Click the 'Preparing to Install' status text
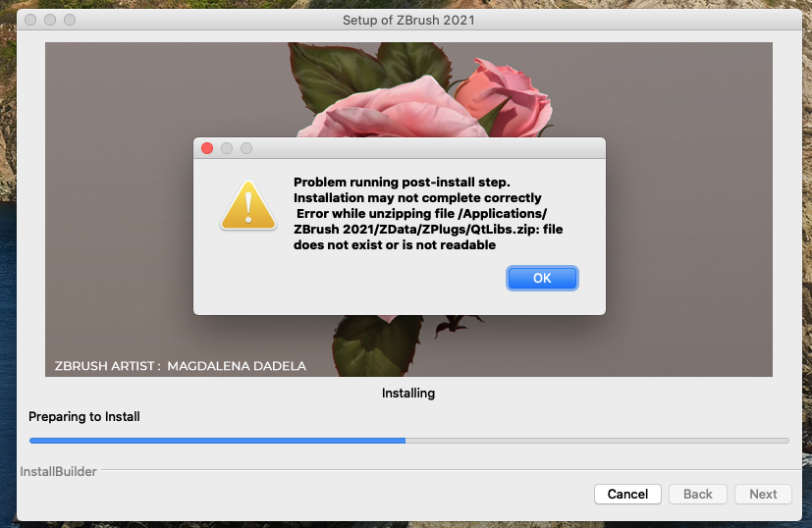 pyautogui.click(x=84, y=417)
